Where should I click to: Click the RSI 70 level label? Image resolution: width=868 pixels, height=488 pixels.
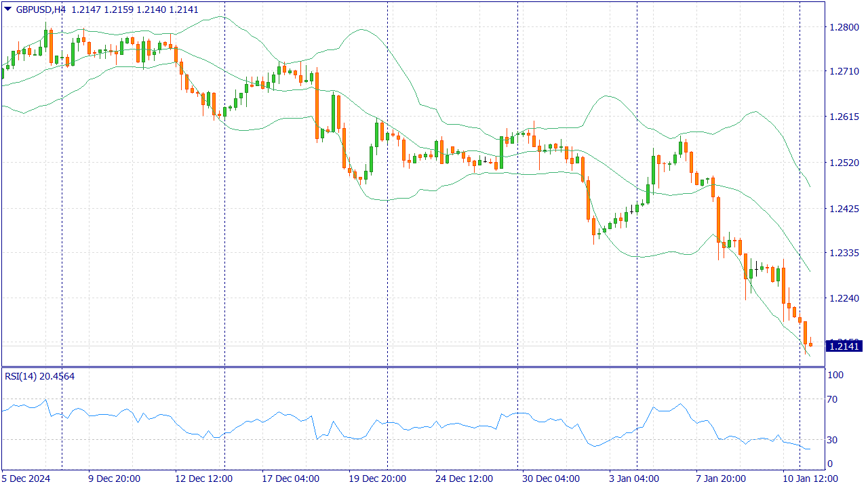point(834,399)
